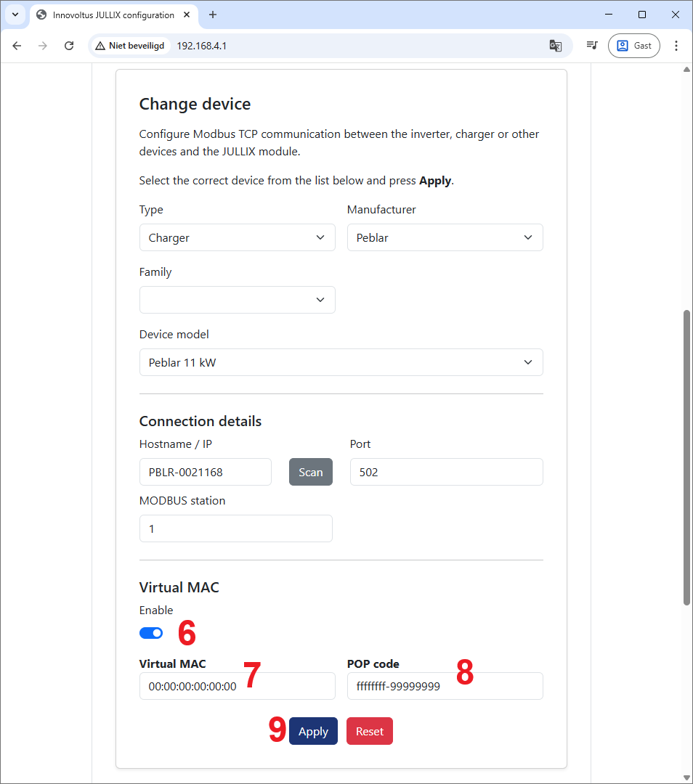Expand Device model dropdown Peblar 11 kW
Screen dimensions: 693x784
coord(341,362)
